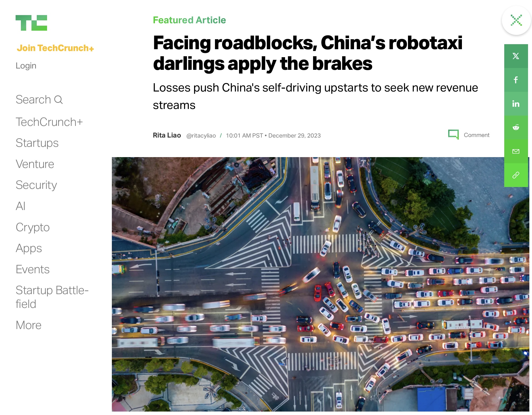Viewport: 532px width, 415px height.
Task: Share article on X (Twitter)
Action: click(x=516, y=56)
